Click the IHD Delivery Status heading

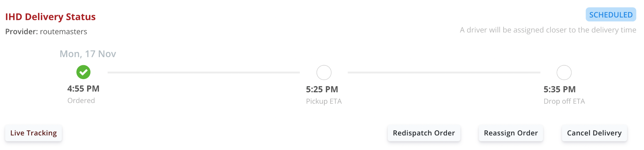tap(50, 17)
